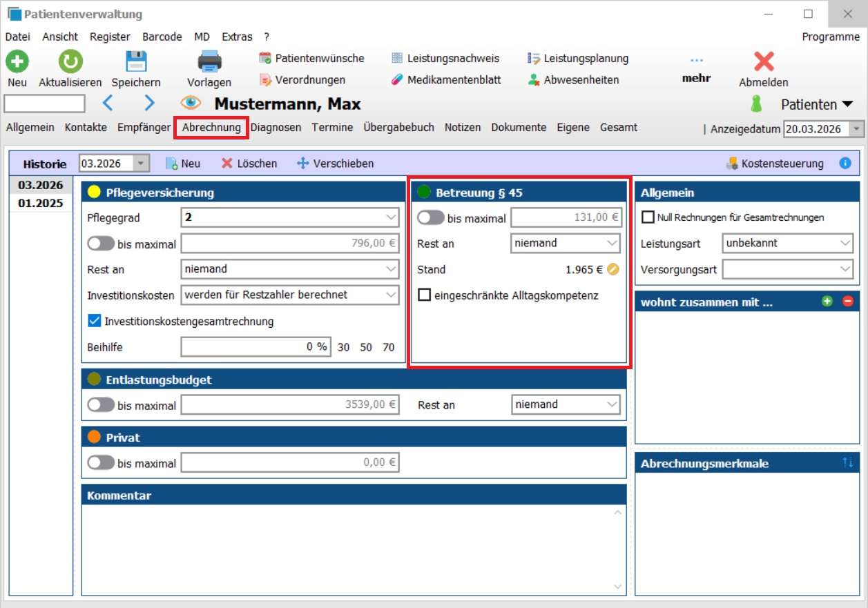Enable 'eingeschränkte Alltagskompetenz' checkbox
868x608 pixels.
pos(424,295)
